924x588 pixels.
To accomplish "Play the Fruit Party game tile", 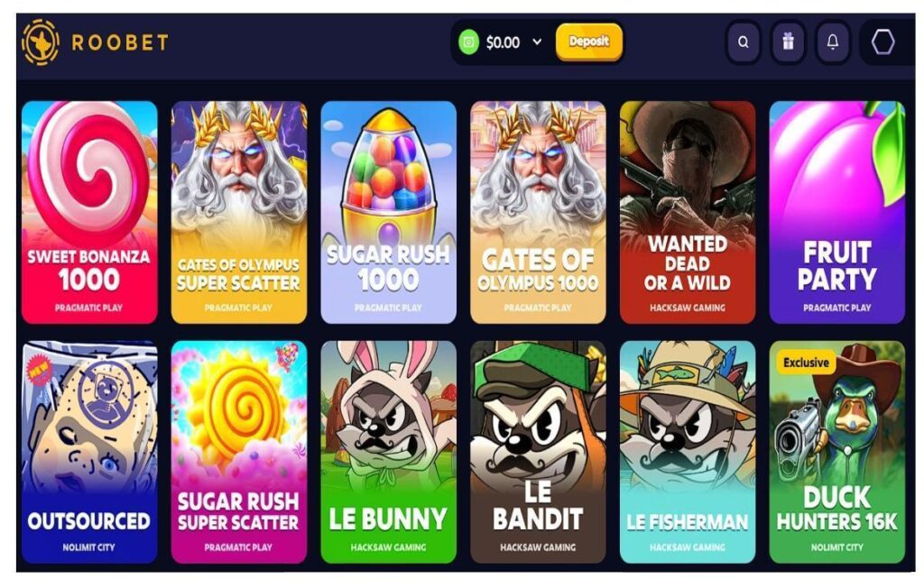I will click(836, 212).
